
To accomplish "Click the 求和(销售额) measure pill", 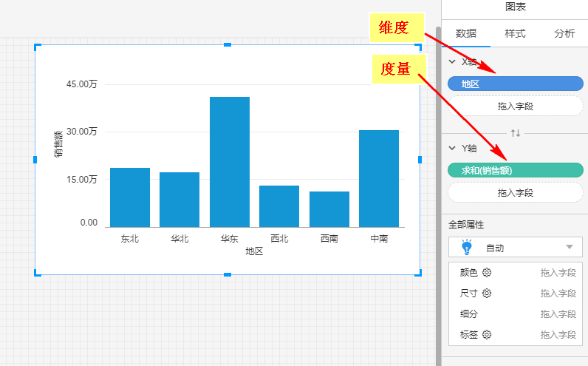I will click(515, 171).
